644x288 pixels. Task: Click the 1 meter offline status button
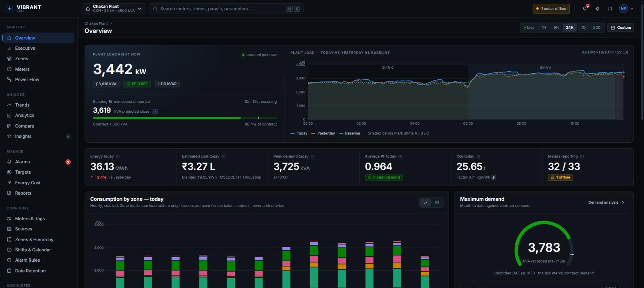[551, 9]
